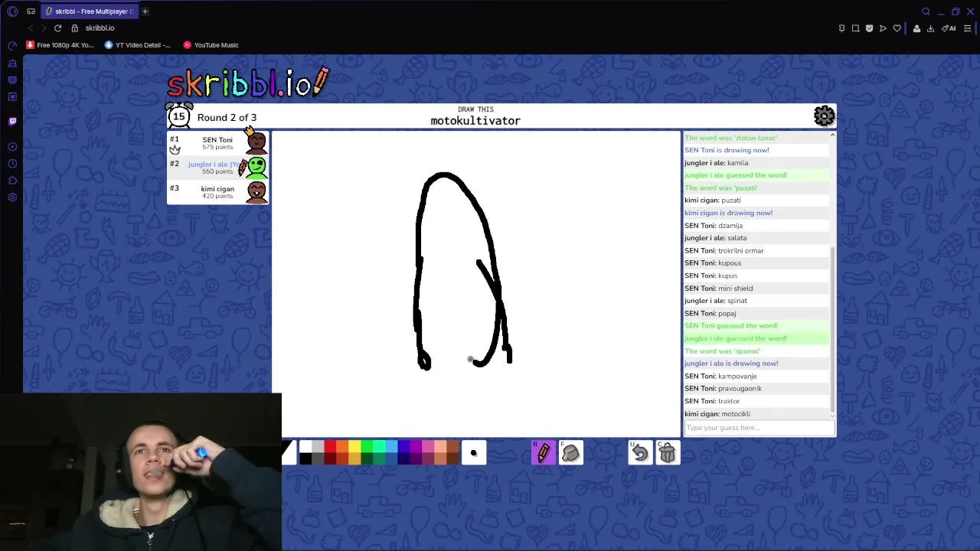Click chat message 'SEN Toni: pravougaonik'
The width and height of the screenshot is (980, 551).
point(756,388)
